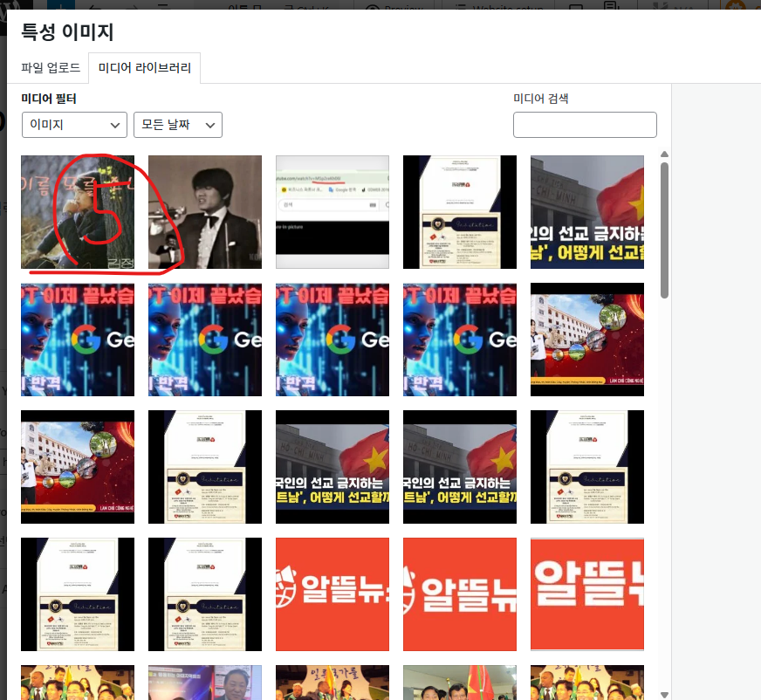Open the 이미지 media type filter dropdown
Image resolution: width=761 pixels, height=700 pixels.
click(74, 125)
